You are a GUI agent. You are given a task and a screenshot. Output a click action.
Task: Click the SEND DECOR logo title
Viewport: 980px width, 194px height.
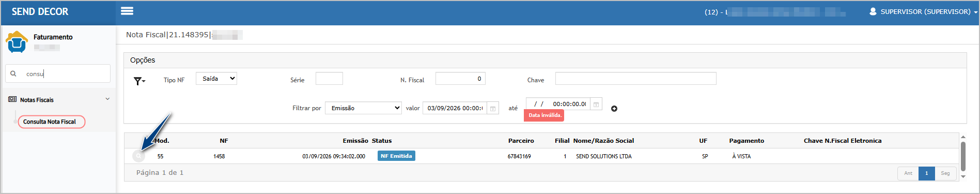coord(40,11)
